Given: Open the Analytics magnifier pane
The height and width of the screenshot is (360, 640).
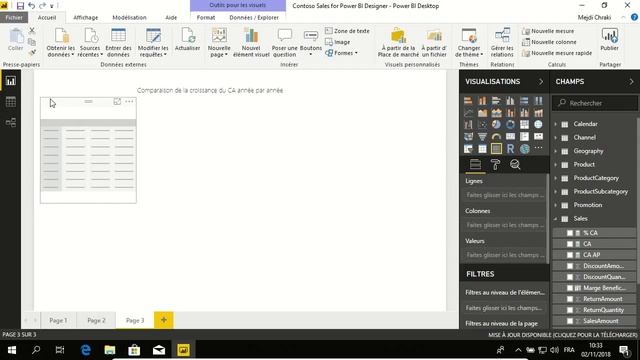Looking at the screenshot, I should [x=515, y=164].
